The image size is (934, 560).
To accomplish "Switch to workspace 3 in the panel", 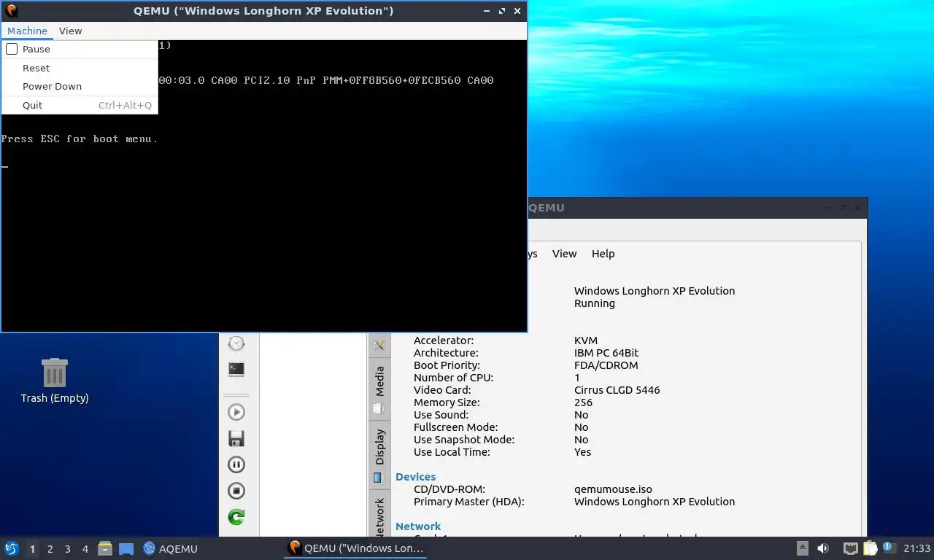I will [67, 549].
